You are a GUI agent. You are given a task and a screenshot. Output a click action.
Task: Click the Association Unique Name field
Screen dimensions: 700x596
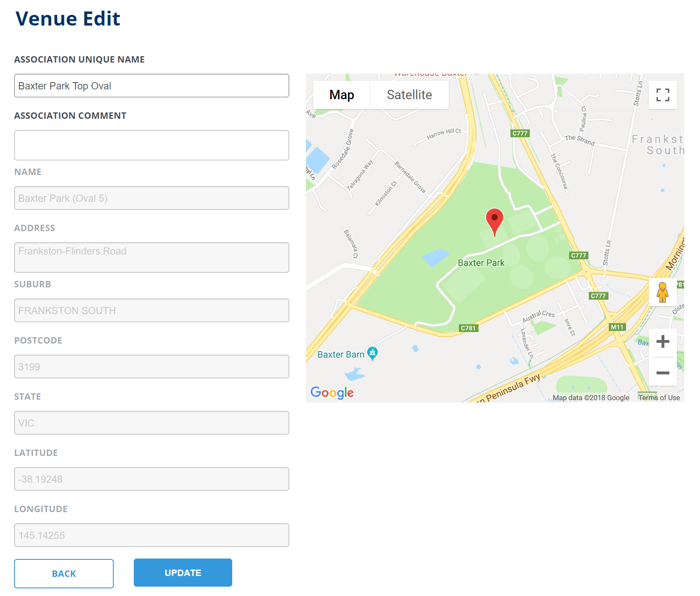tap(152, 86)
